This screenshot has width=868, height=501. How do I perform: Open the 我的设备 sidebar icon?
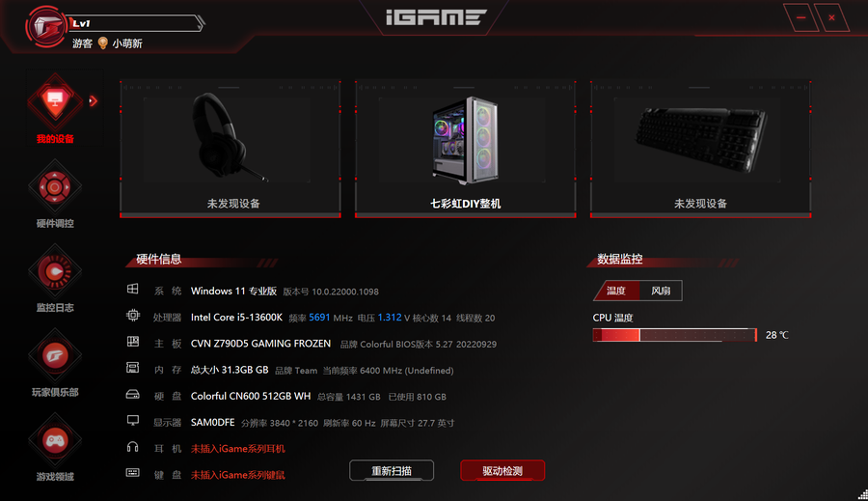point(55,102)
